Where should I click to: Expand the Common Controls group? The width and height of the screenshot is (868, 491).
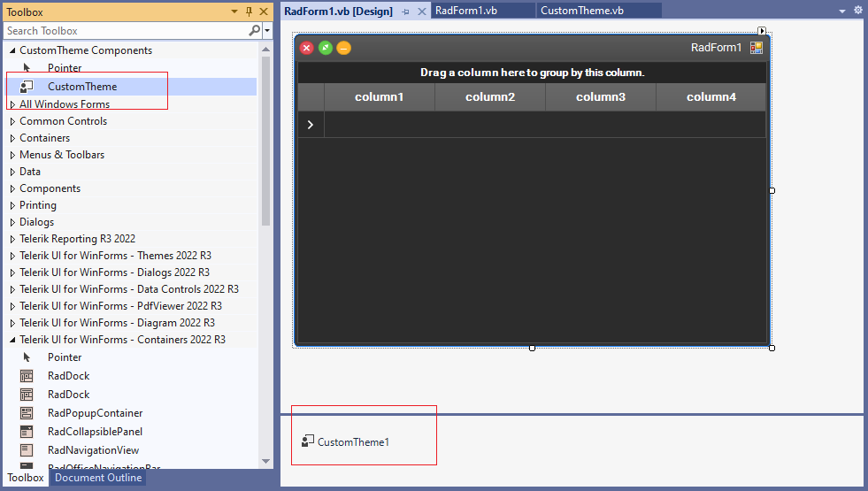12,121
